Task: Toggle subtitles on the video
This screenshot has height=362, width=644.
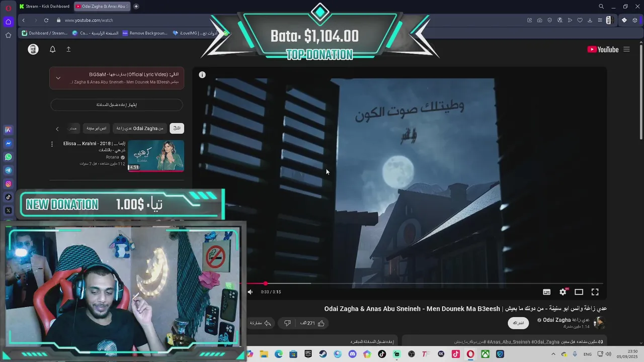Action: point(547,292)
